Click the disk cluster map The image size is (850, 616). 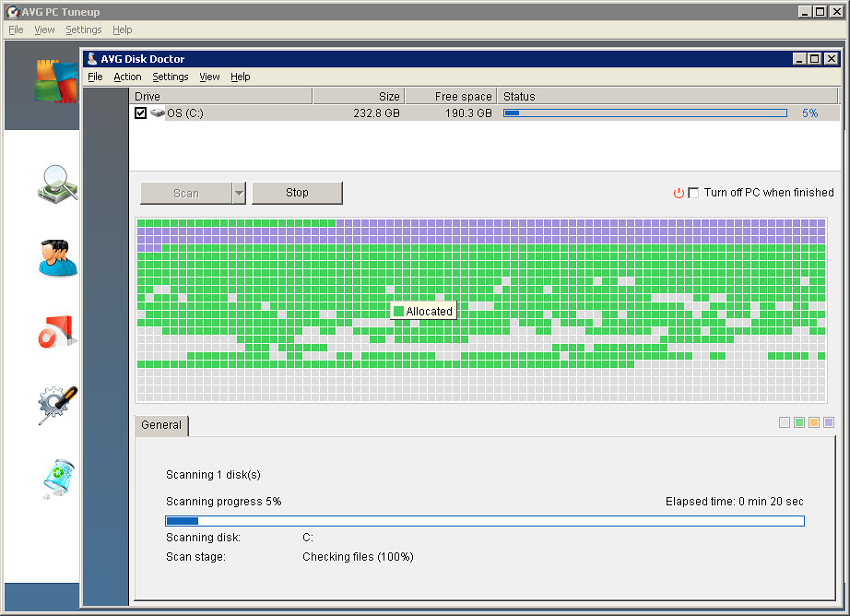click(x=481, y=310)
